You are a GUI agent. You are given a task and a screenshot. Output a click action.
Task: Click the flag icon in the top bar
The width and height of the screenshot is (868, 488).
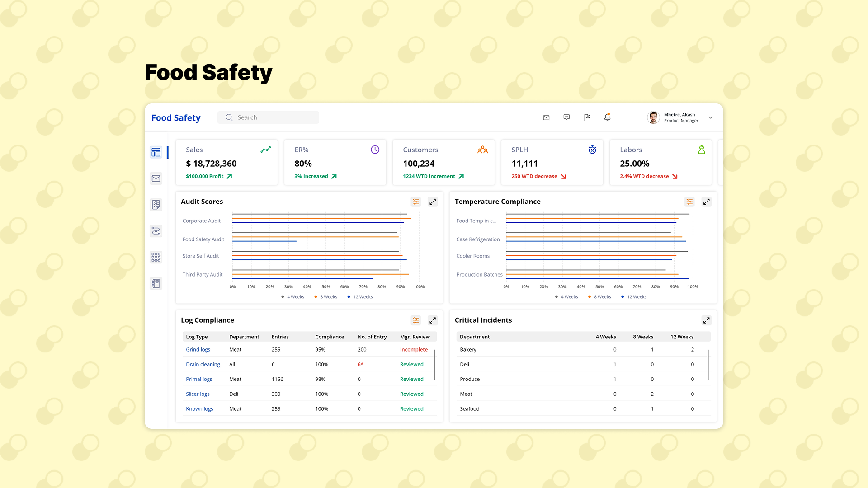tap(587, 117)
